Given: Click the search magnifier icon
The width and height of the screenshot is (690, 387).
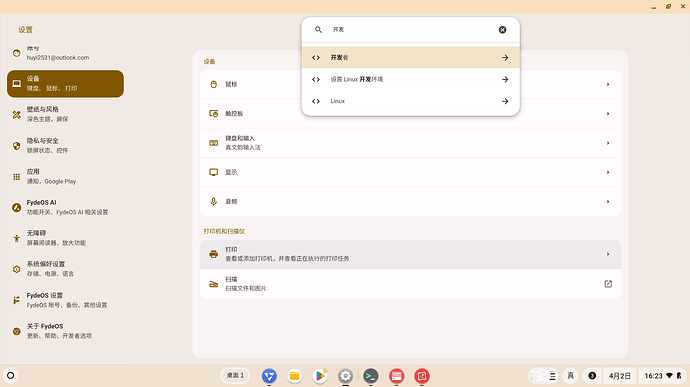Looking at the screenshot, I should pyautogui.click(x=318, y=29).
